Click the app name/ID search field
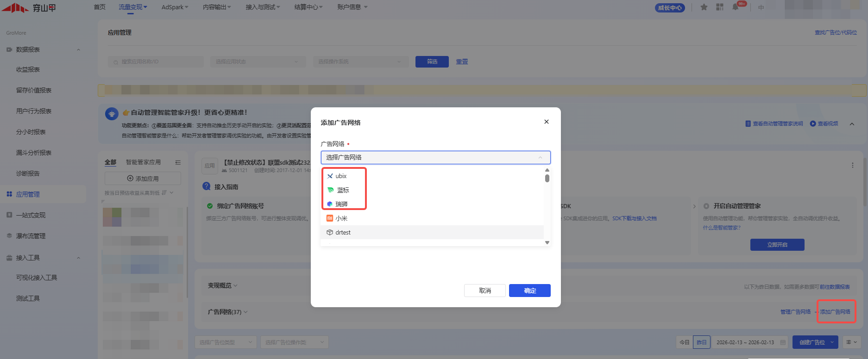The image size is (868, 359). [157, 62]
